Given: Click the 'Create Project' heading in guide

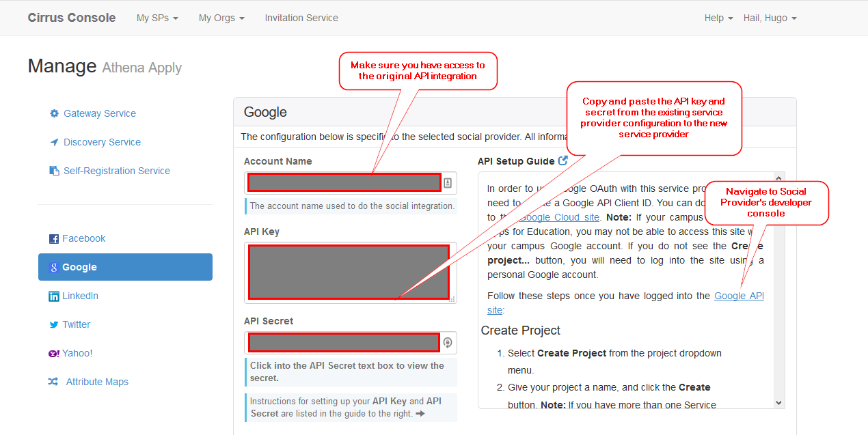Looking at the screenshot, I should (520, 331).
